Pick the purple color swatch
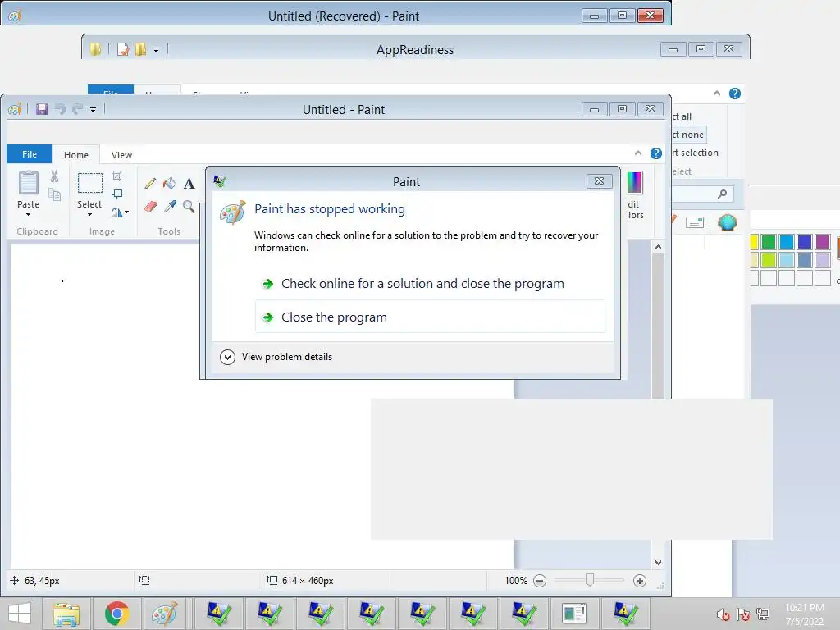840x630 pixels. point(822,242)
